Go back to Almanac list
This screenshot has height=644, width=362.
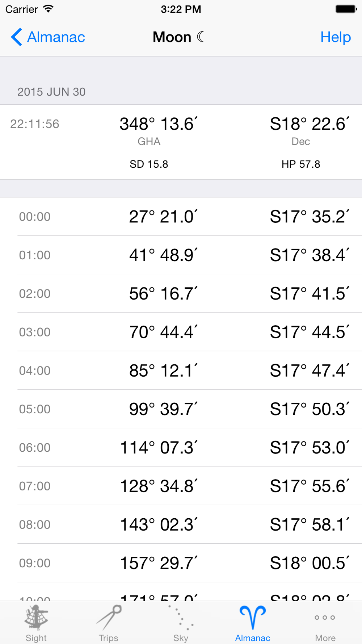tap(48, 37)
